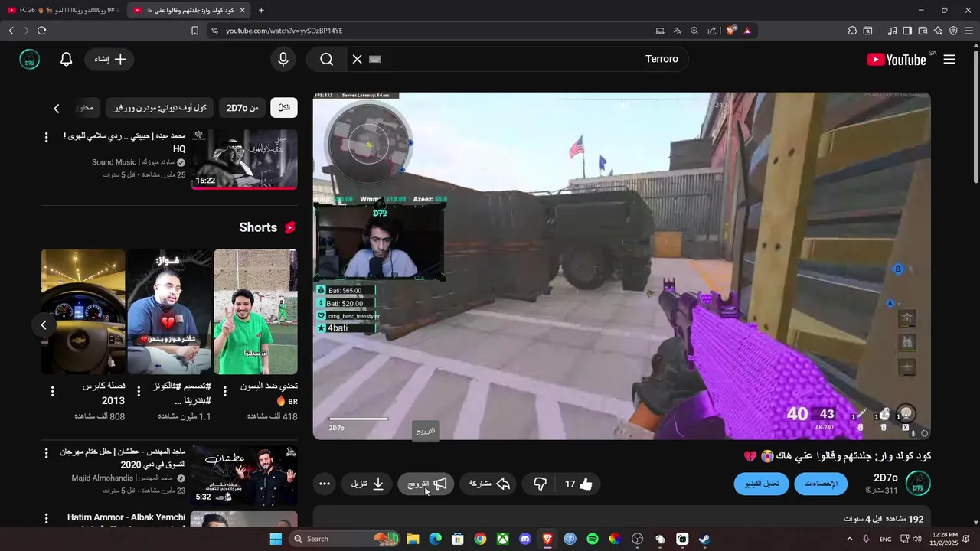Open options for Hatim Ammor video
Viewport: 980px width, 551px height.
[x=46, y=519]
